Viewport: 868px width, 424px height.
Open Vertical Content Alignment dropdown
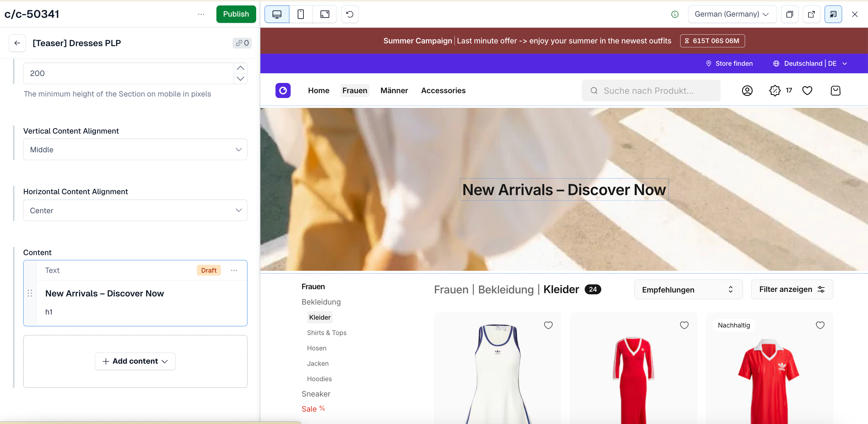[x=135, y=149]
